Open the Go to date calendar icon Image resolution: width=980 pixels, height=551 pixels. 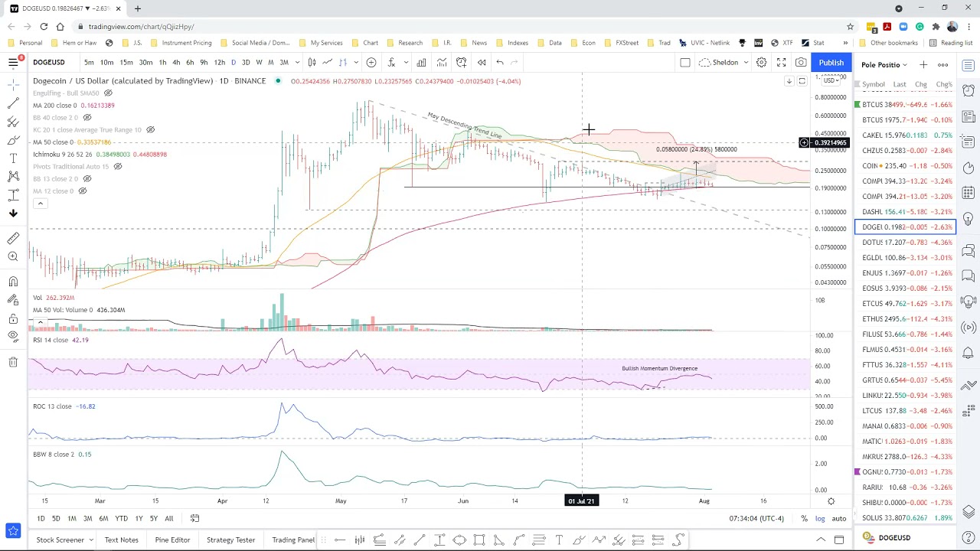[194, 519]
